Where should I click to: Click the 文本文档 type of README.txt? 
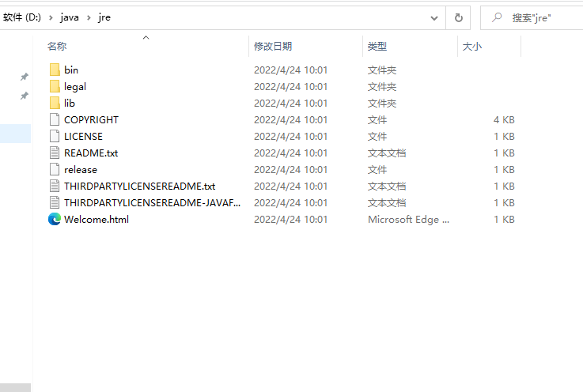(x=387, y=153)
